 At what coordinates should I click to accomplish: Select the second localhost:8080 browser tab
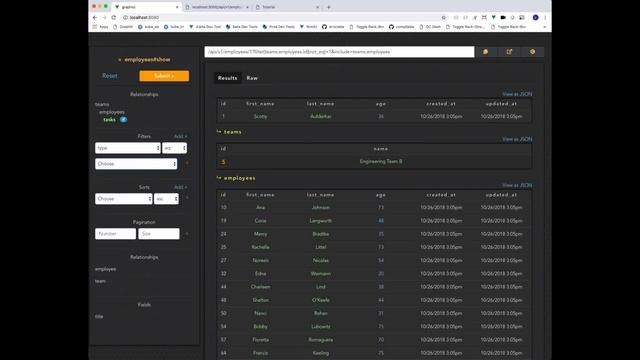216,7
